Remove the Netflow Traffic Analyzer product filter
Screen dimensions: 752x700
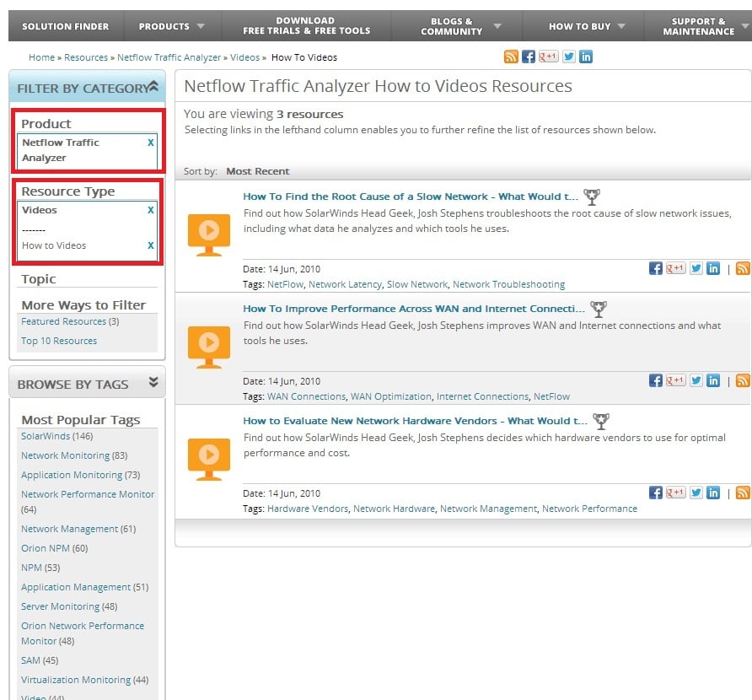point(151,143)
